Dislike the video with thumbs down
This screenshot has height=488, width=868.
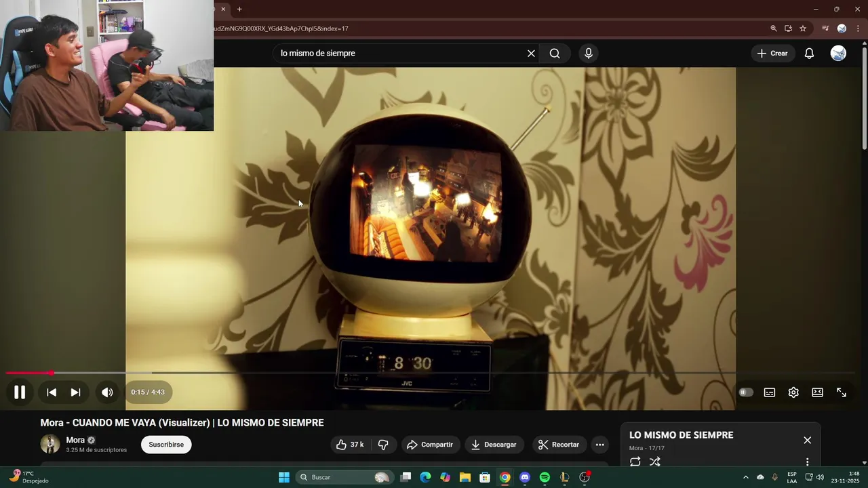(383, 445)
